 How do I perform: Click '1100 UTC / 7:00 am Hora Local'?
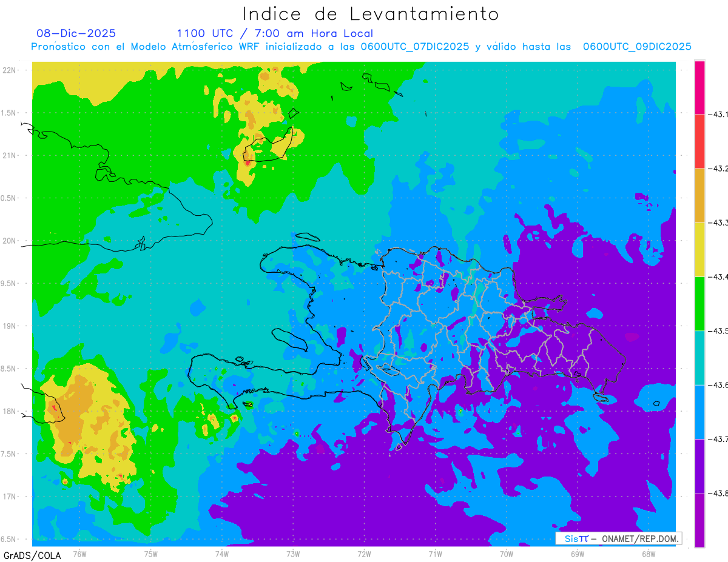tap(275, 33)
